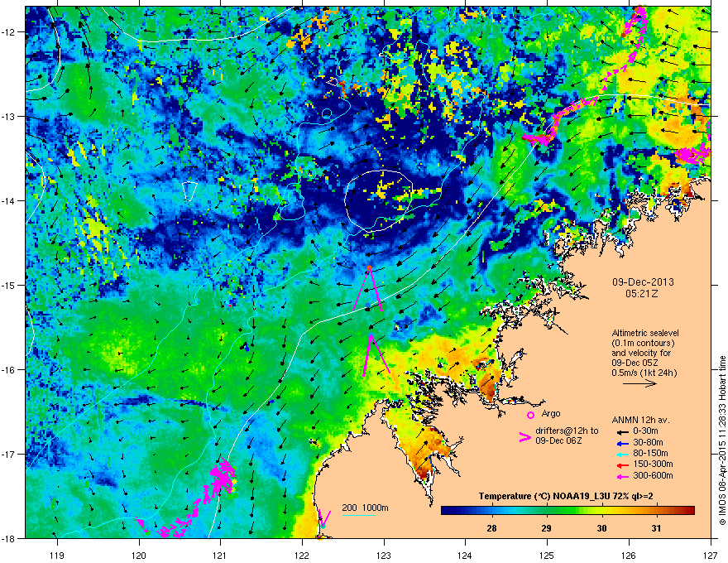Viewport: 728px width, 563px height.
Task: Click the black 0-30m arrow legend icon
Action: point(623,431)
